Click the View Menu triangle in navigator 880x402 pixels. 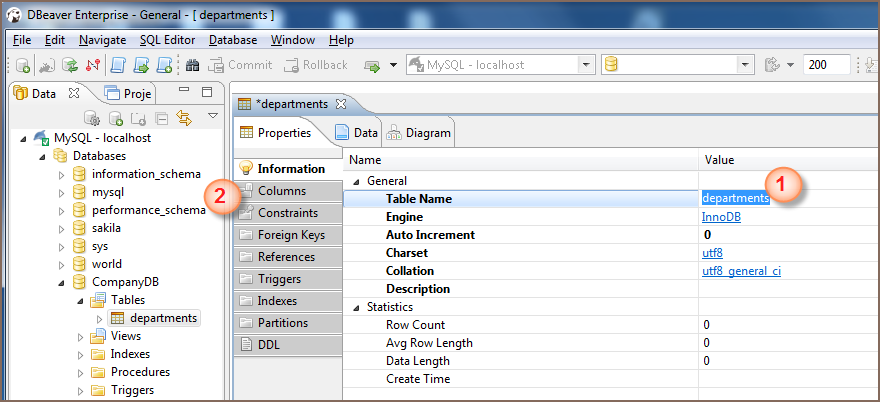[212, 117]
